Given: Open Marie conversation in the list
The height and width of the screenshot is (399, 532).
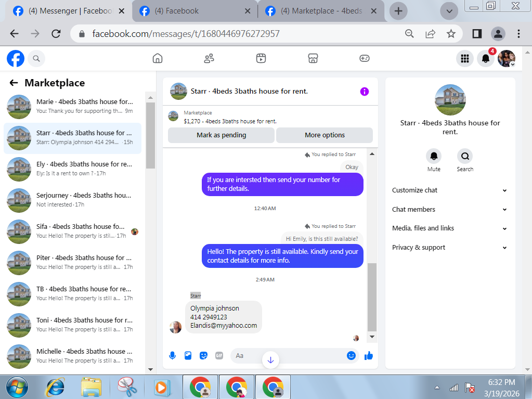Looking at the screenshot, I should (72, 107).
